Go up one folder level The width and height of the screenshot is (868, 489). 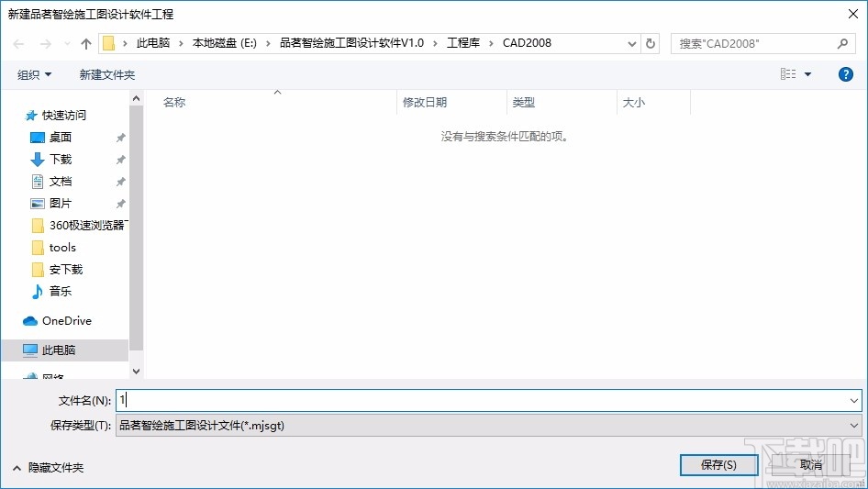point(86,44)
